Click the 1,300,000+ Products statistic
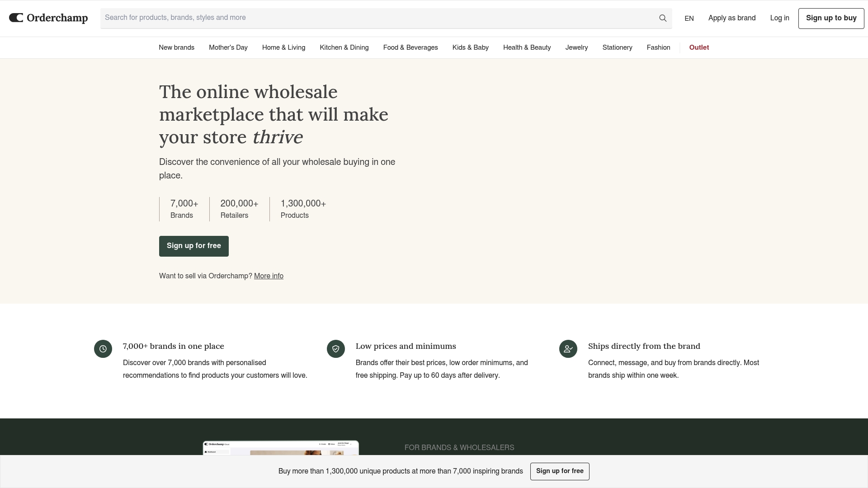 coord(303,209)
